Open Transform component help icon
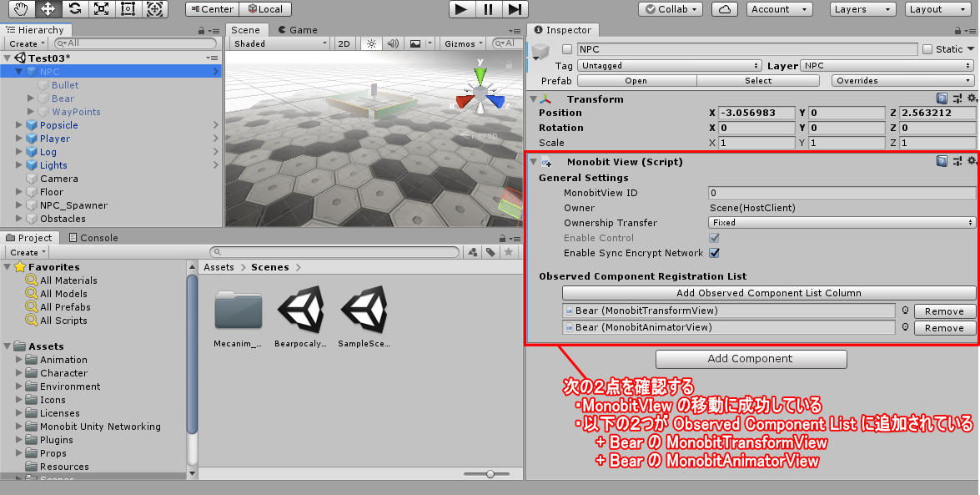Screen dimensions: 980x495 tap(942, 98)
